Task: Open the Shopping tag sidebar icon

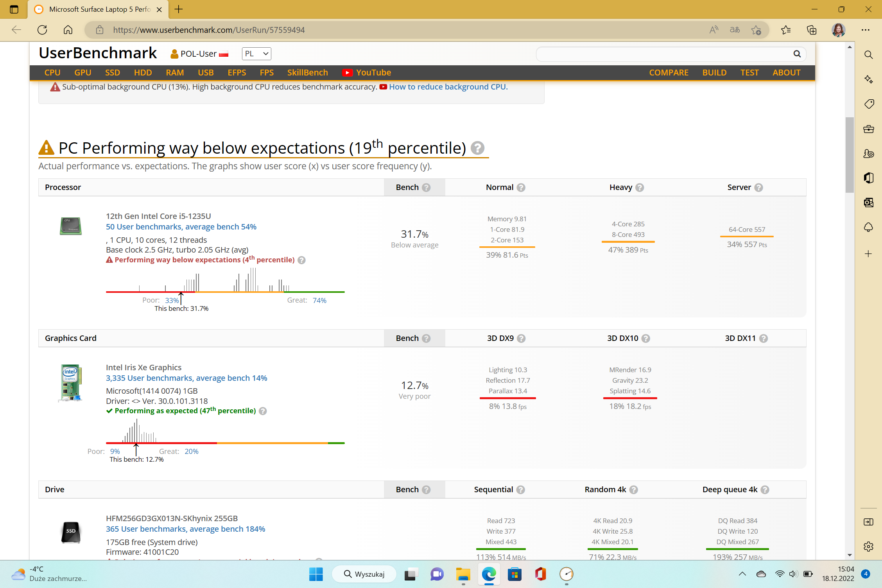Action: pyautogui.click(x=869, y=104)
